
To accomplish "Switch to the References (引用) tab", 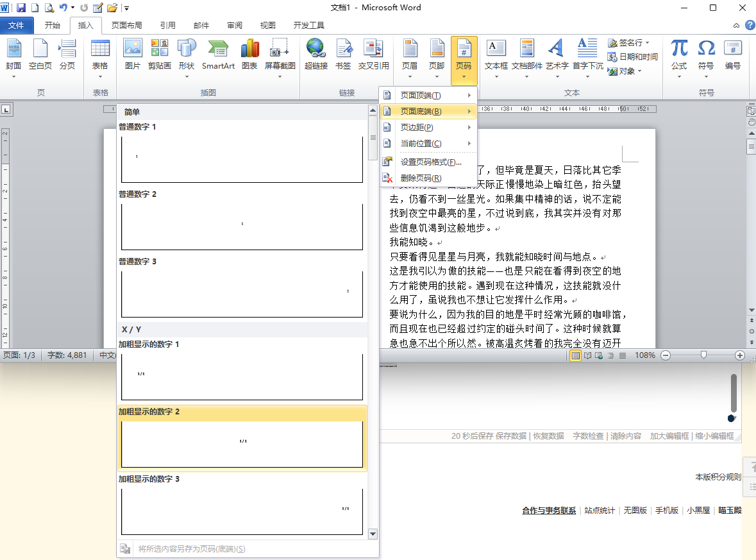I will pos(168,26).
